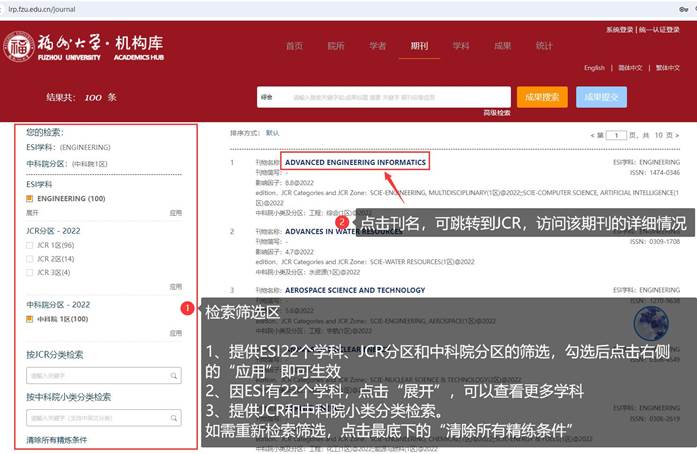Open the 默认 sort order dropdown
This screenshot has width=697, height=454.
coord(273,133)
